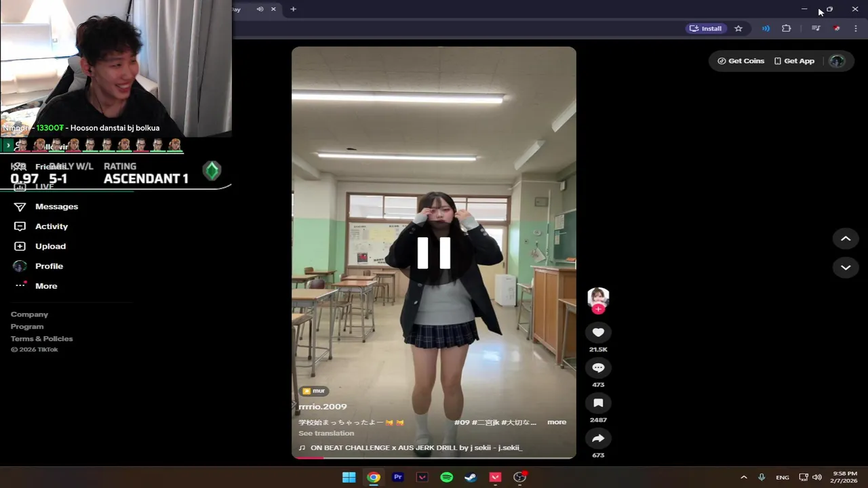Open Windows Start menu
Image resolution: width=868 pixels, height=488 pixels.
(x=349, y=477)
